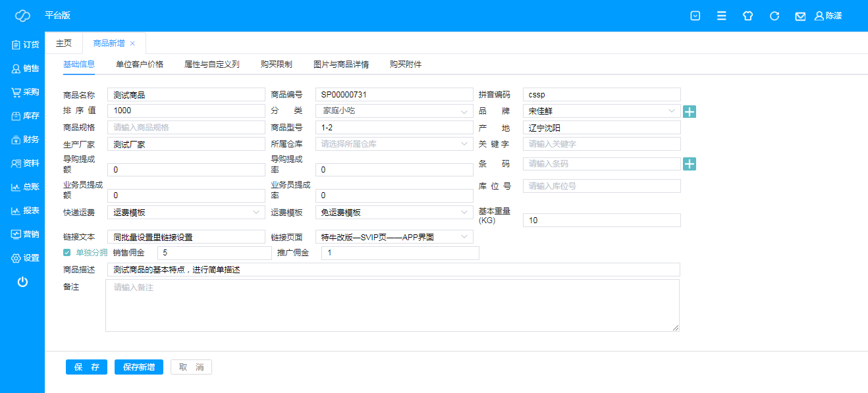The width and height of the screenshot is (868, 393).
Task: Open the mail messages icon
Action: tap(800, 16)
